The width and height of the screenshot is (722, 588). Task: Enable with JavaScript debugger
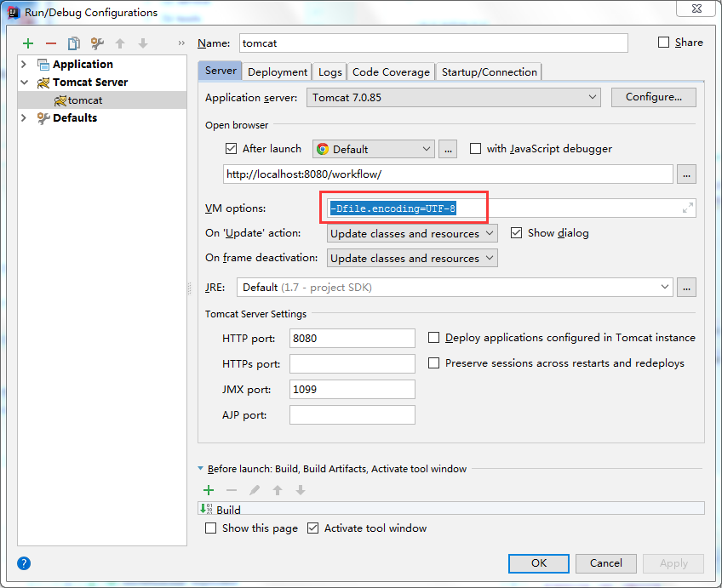[x=476, y=149]
